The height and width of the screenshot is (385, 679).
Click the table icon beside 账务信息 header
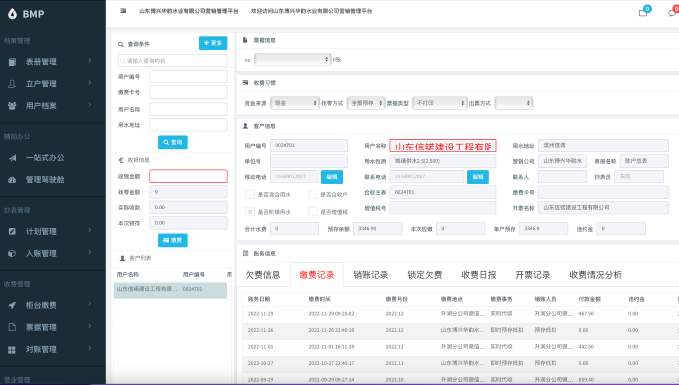[x=245, y=253]
